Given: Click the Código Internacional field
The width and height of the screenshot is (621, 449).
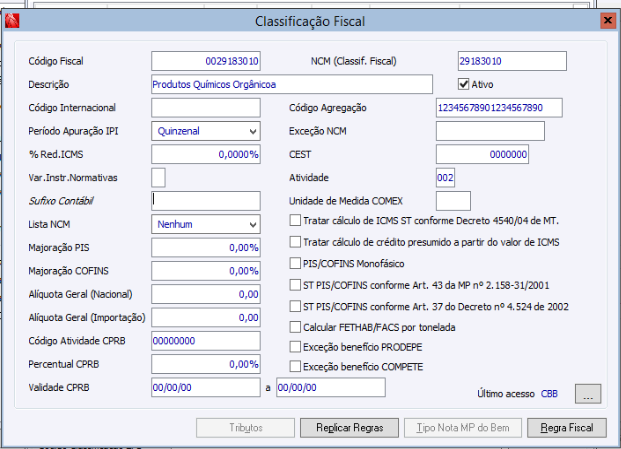Looking at the screenshot, I should click(205, 107).
